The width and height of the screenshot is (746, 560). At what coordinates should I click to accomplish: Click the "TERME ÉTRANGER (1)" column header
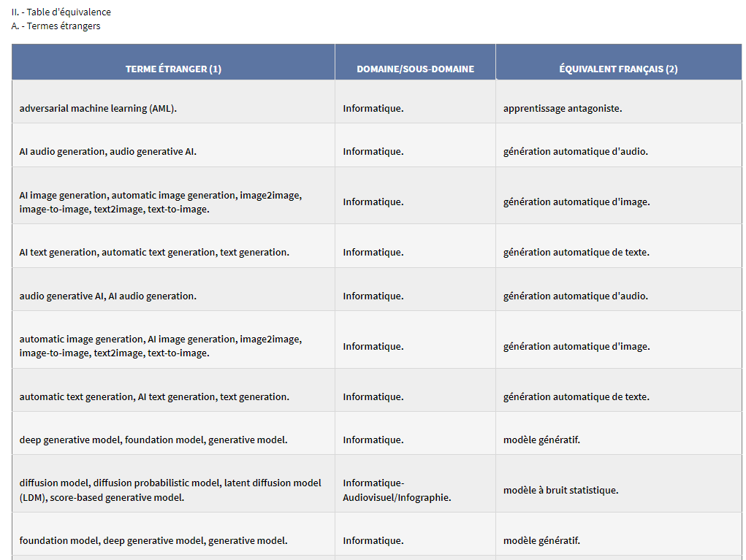pyautogui.click(x=172, y=69)
